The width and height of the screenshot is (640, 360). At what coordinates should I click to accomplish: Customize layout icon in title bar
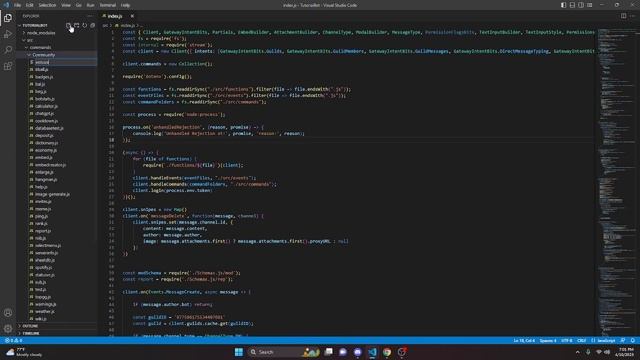[x=590, y=5]
